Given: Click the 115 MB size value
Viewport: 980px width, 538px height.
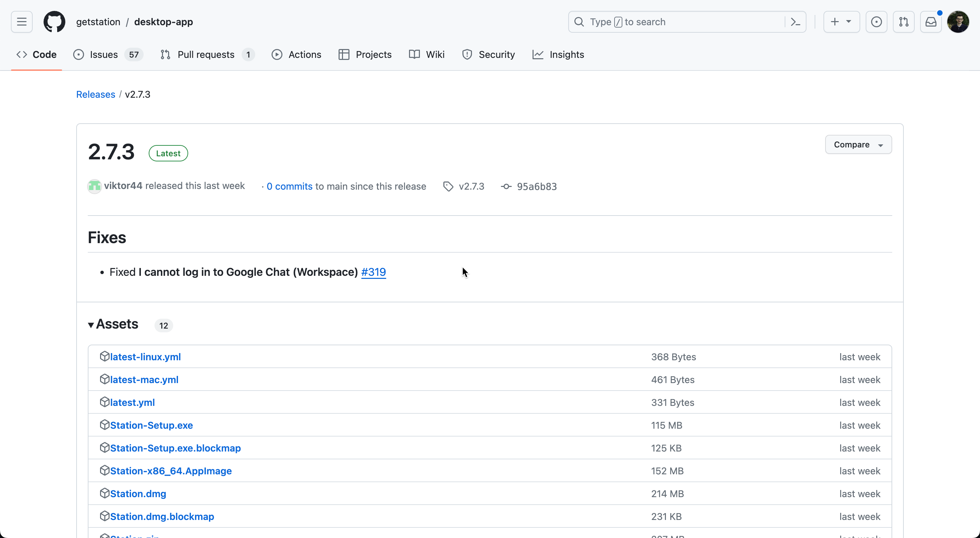Looking at the screenshot, I should (x=667, y=425).
